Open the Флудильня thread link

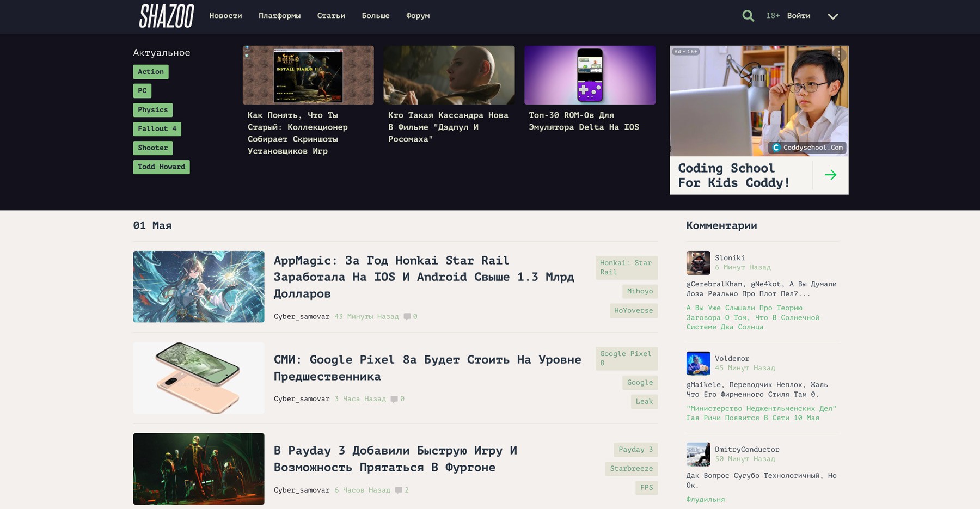[705, 500]
